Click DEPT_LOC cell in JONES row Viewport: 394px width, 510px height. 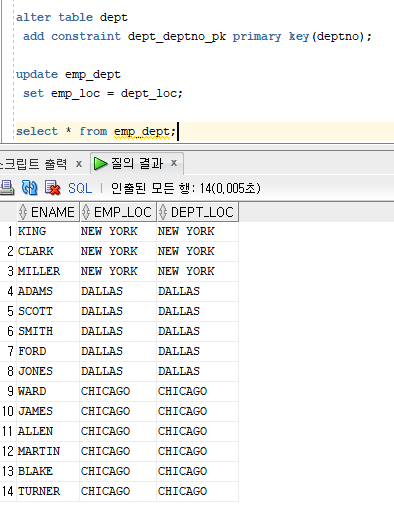pos(198,371)
